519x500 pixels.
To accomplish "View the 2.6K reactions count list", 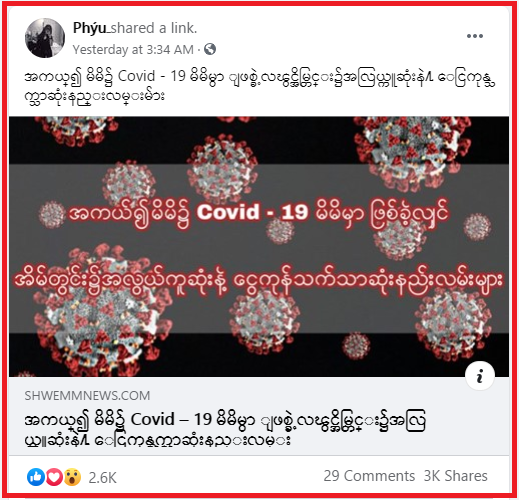I will pos(103,478).
